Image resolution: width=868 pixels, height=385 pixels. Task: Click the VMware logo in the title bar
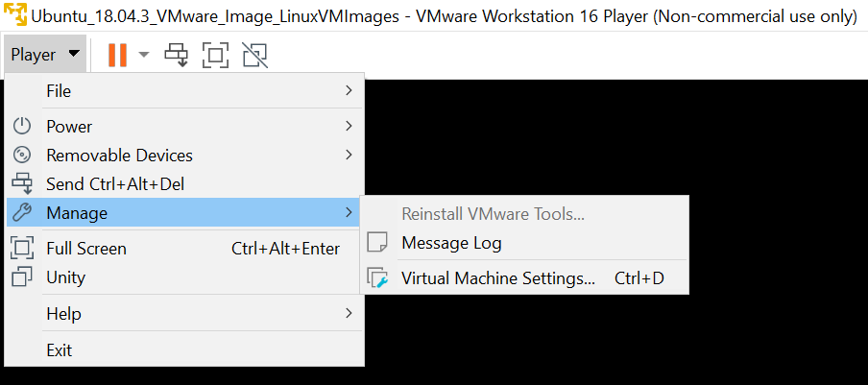15,15
